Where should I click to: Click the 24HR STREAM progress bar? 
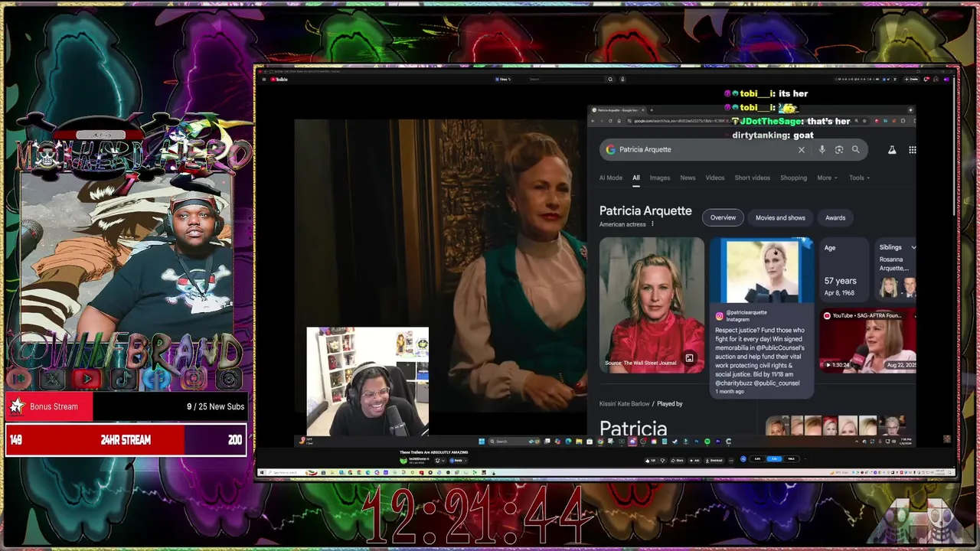click(126, 440)
